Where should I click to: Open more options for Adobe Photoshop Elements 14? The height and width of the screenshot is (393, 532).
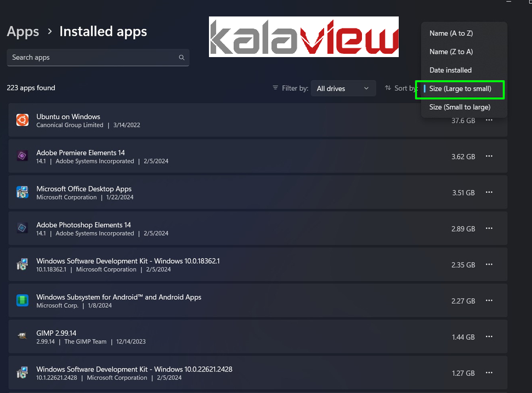pos(489,228)
